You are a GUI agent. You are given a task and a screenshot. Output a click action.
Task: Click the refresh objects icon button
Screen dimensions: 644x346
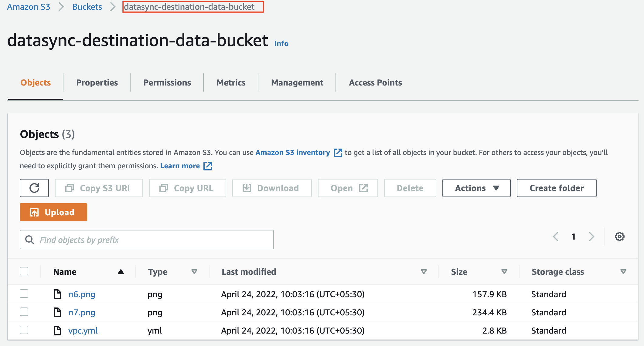(34, 188)
